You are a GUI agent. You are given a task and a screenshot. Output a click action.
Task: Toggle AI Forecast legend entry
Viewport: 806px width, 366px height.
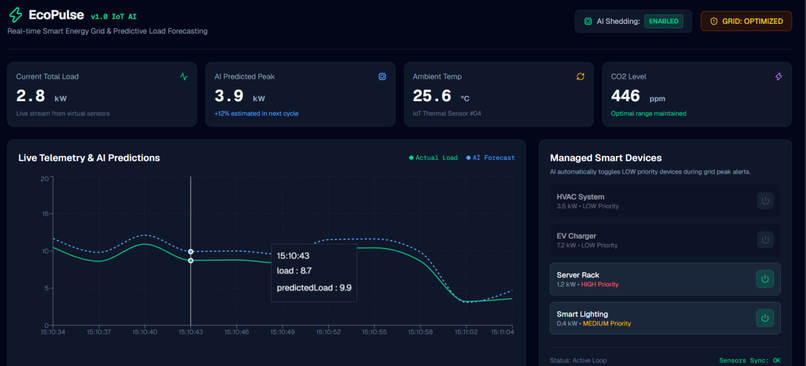coord(490,158)
